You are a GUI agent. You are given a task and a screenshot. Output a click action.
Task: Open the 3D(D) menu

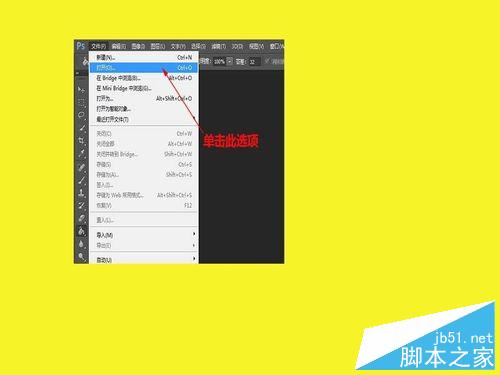point(237,46)
